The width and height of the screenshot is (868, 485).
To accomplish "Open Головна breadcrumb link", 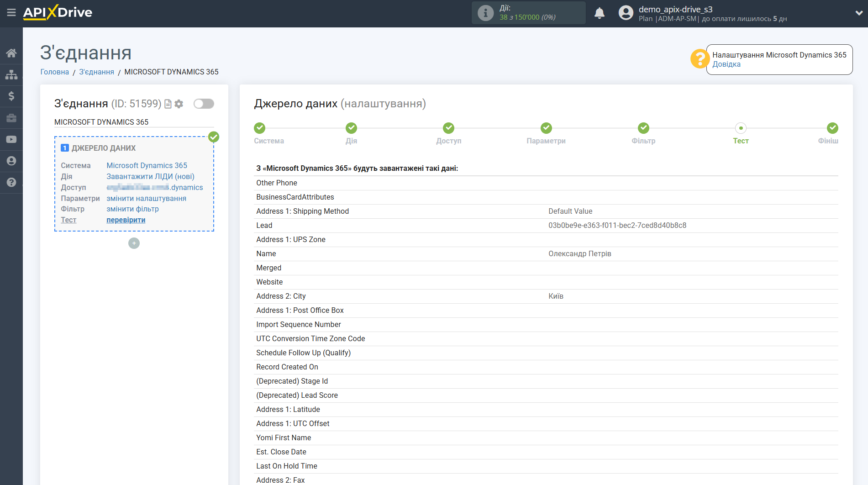I will point(55,72).
